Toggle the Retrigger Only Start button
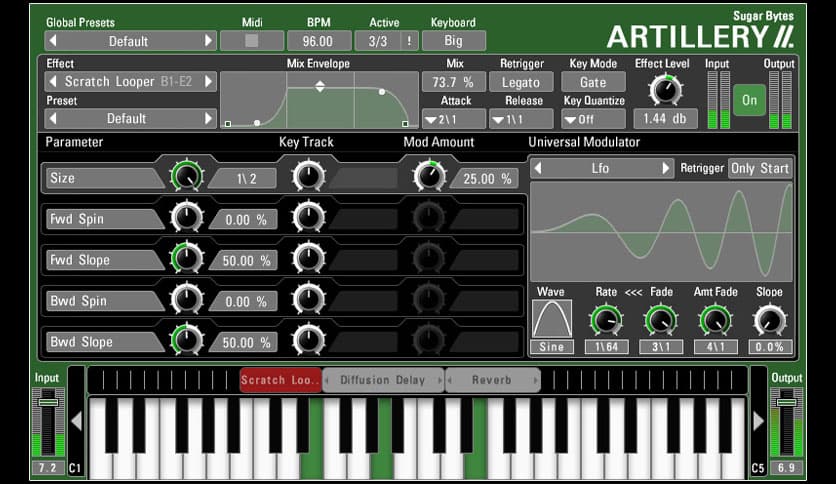Viewport: 836px width, 484px height. [x=760, y=168]
